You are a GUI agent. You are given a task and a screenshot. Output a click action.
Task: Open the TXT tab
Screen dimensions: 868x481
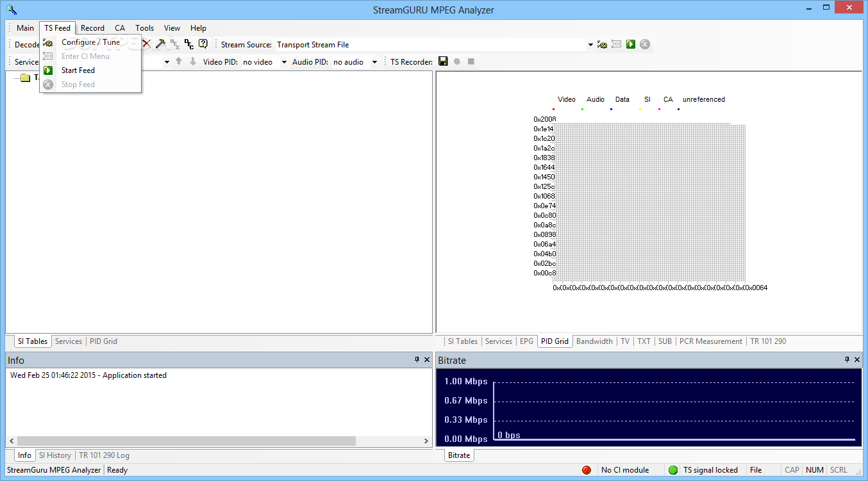(x=644, y=341)
